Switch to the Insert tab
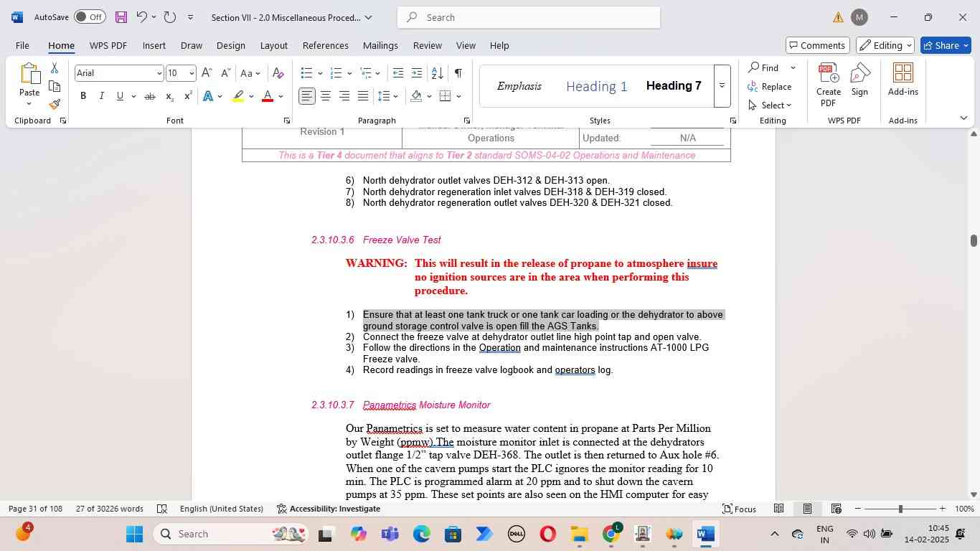Screen dimensions: 980x551 tap(154, 45)
